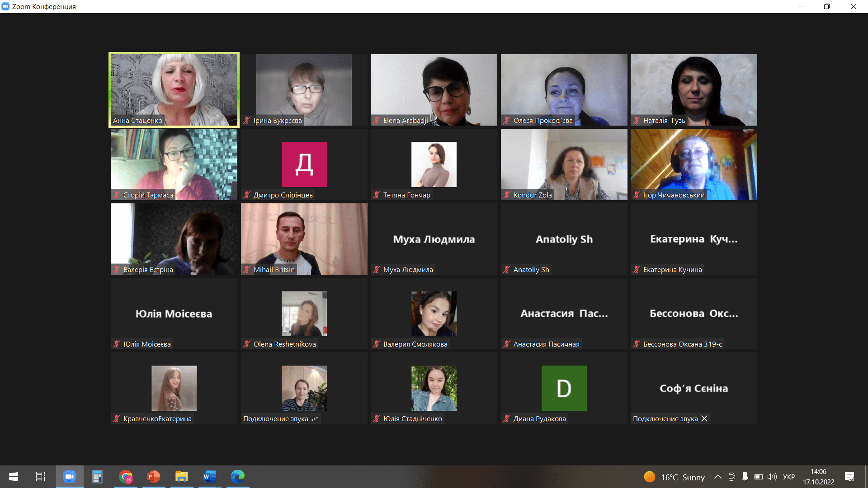The image size is (868, 488).
Task: Launch the Calculator from the taskbar
Action: [x=97, y=477]
